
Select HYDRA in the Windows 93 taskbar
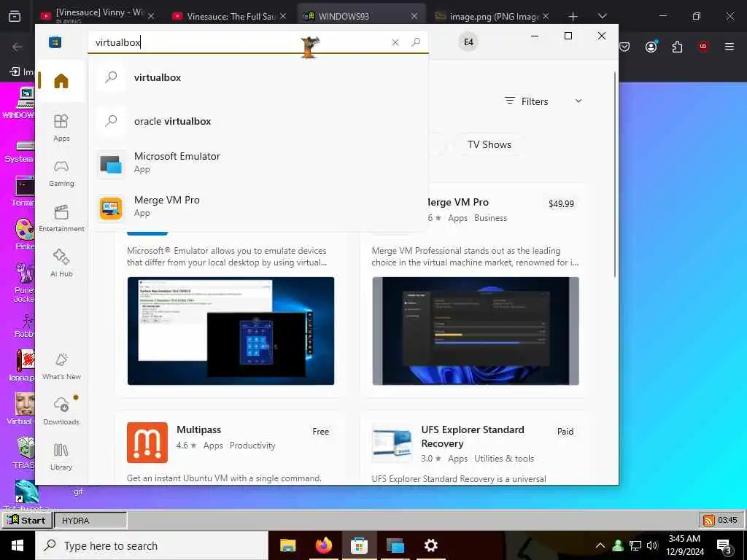click(x=90, y=521)
